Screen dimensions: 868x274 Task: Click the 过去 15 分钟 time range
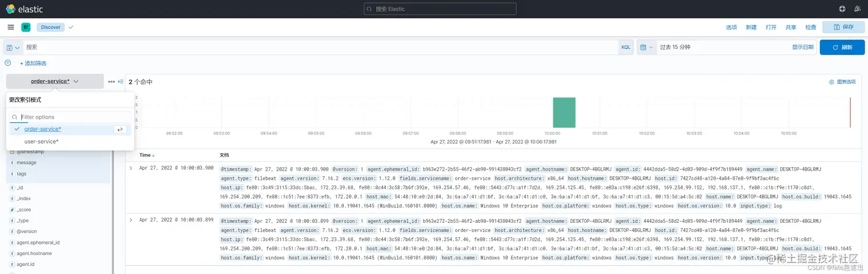(x=675, y=48)
